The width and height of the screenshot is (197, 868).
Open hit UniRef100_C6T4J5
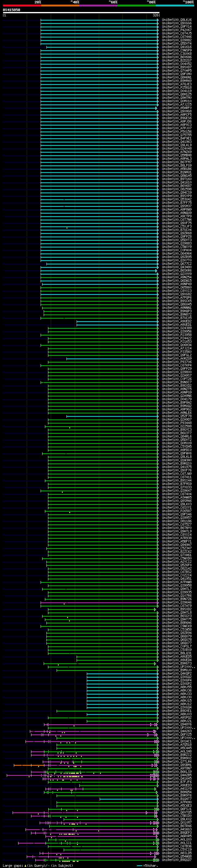[x=177, y=33]
